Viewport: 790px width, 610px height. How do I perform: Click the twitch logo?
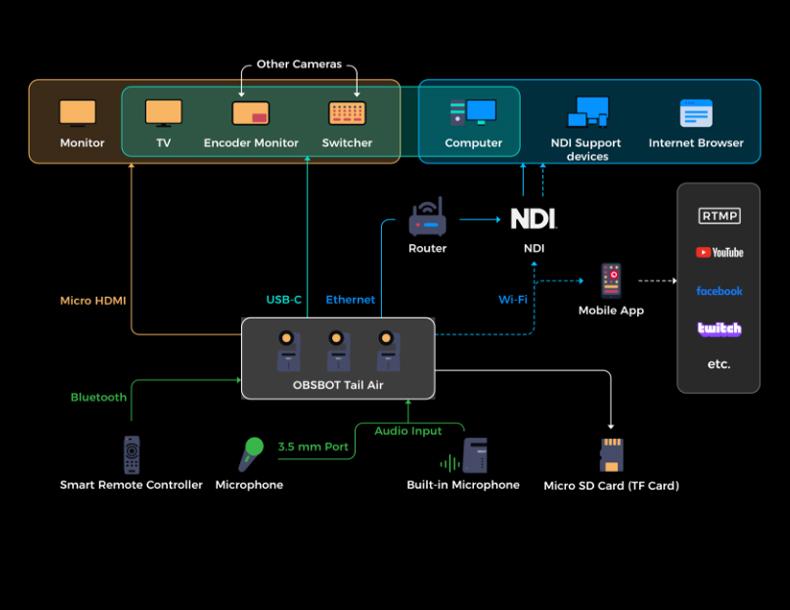click(x=719, y=329)
